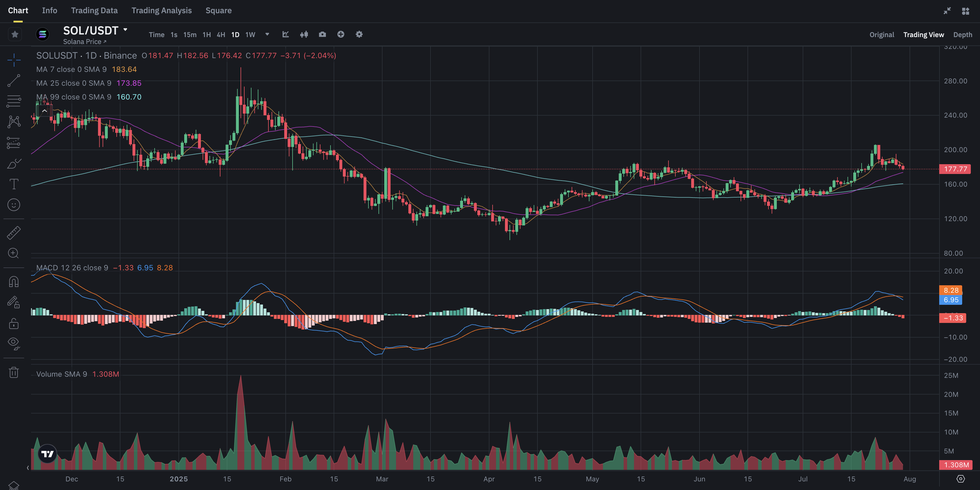
Task: Open the Trading Analysis tab
Action: [162, 11]
